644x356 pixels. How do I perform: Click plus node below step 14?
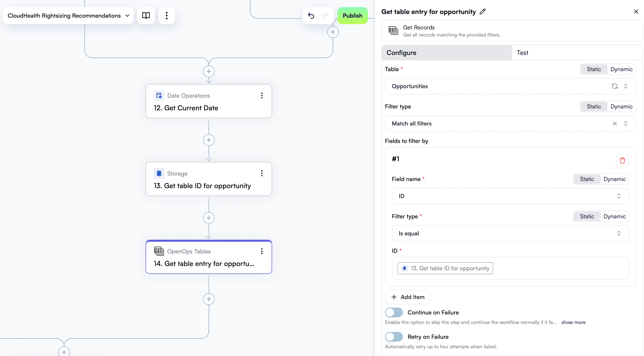[209, 299]
